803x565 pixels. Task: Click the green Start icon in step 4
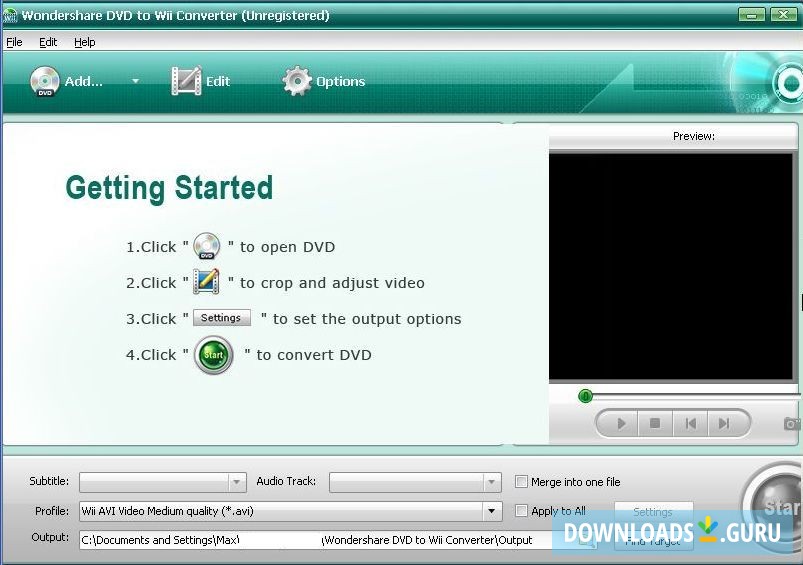pyautogui.click(x=214, y=354)
